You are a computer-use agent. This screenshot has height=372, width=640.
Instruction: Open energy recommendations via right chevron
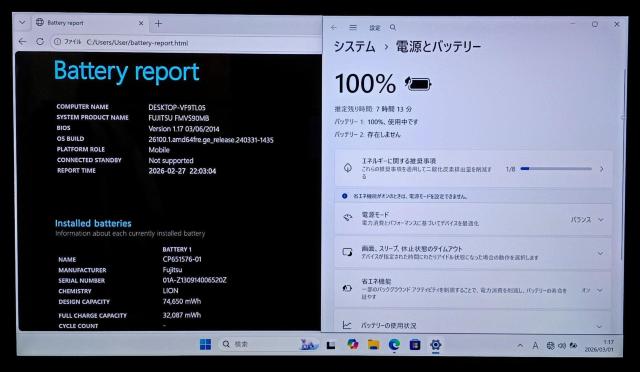[602, 169]
